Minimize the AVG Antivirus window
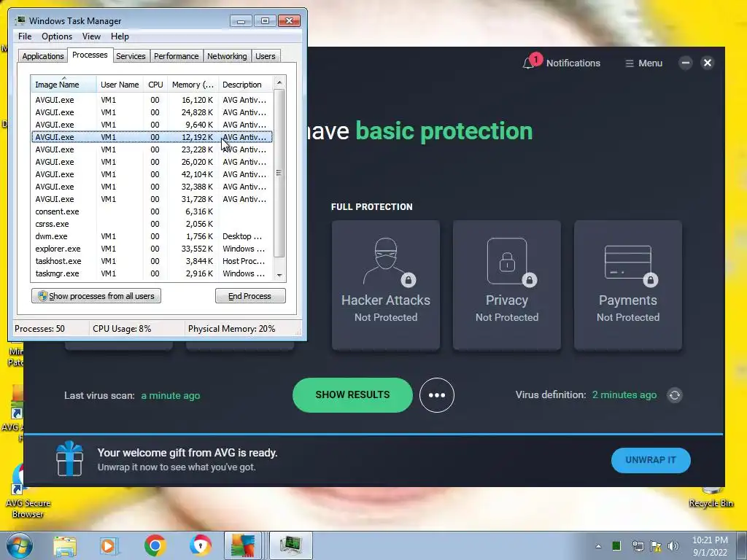Viewport: 747px width, 560px height. [686, 63]
